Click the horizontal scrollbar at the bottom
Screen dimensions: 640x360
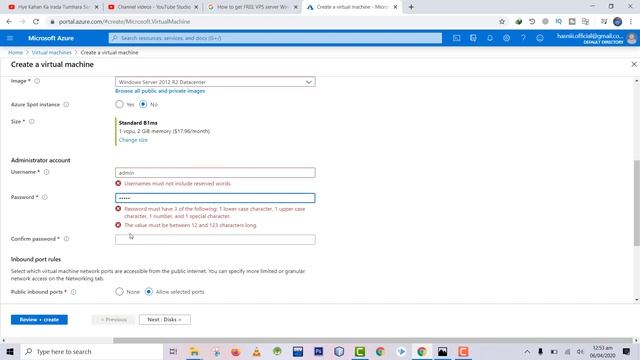tap(373, 340)
